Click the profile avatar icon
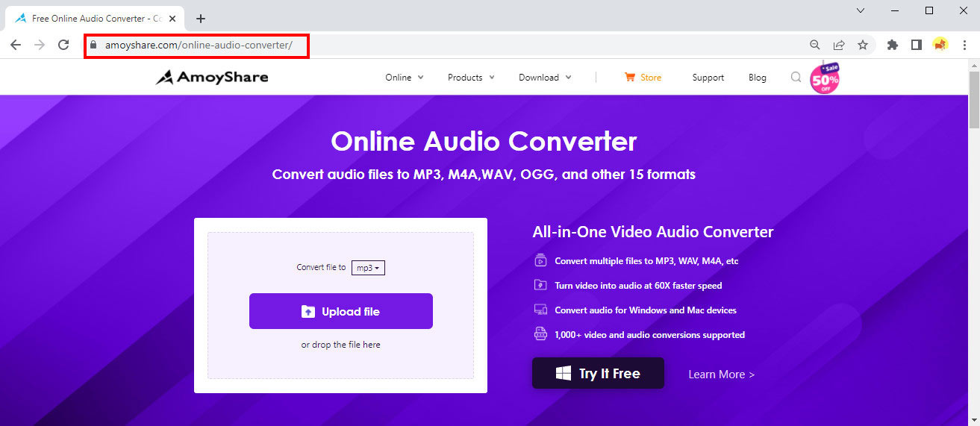 click(x=940, y=45)
